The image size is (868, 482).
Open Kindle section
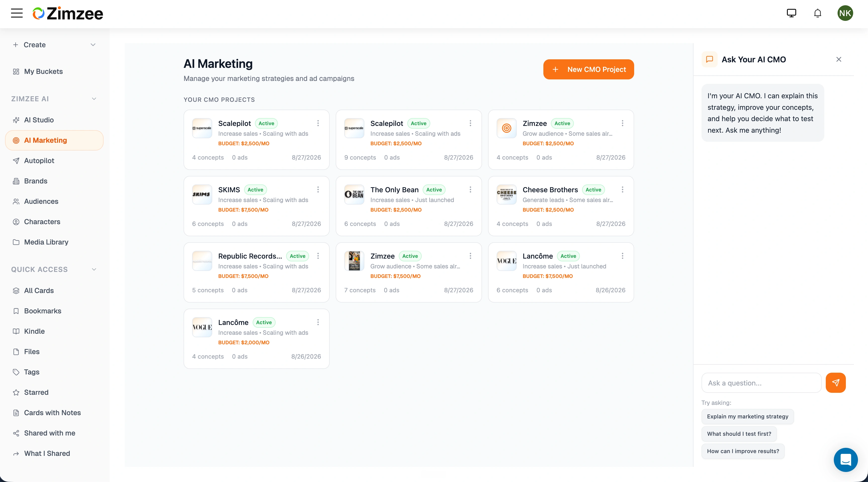tap(54, 331)
